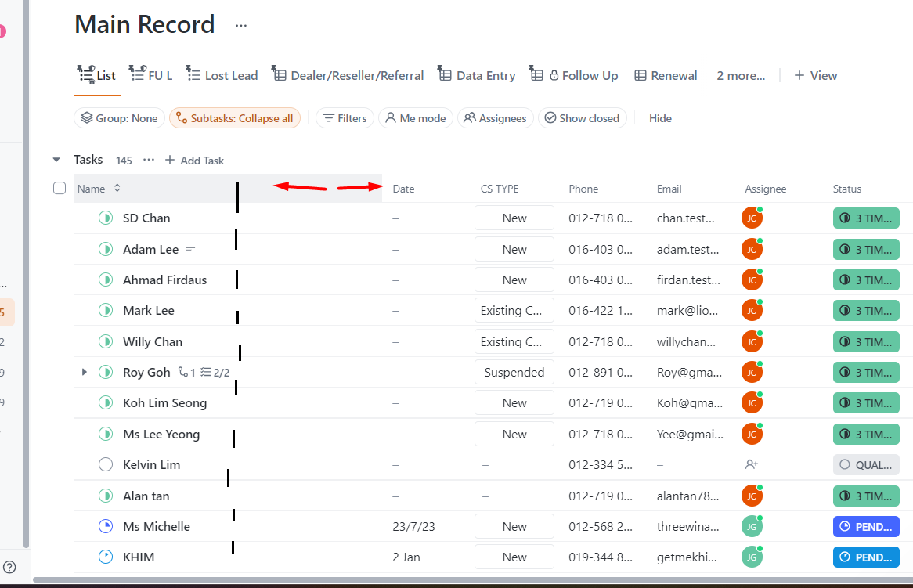Click 3 TIM status badge for SD Chan
Image resolution: width=913 pixels, height=588 pixels.
[x=866, y=218]
